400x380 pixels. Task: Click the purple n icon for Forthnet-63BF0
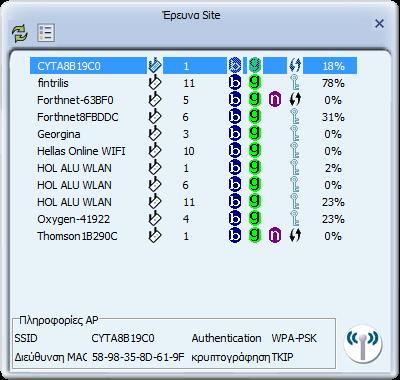point(275,100)
